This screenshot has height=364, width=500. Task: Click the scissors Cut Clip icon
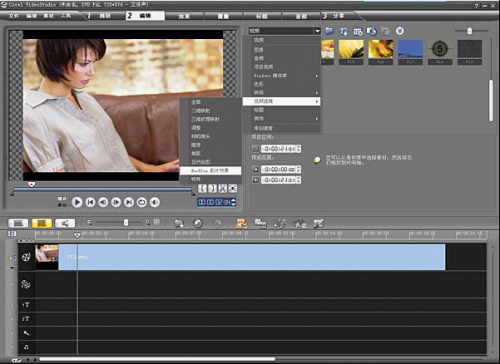pos(222,189)
